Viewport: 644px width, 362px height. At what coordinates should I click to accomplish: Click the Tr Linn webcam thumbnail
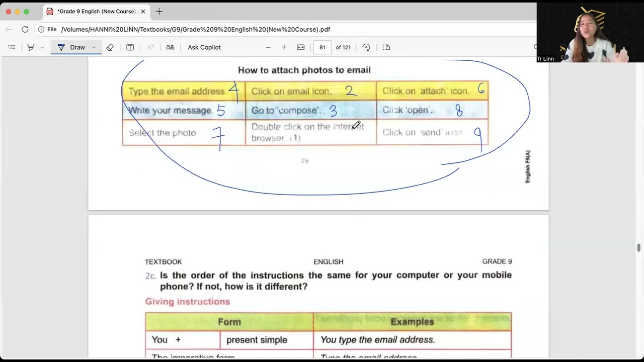[x=590, y=33]
